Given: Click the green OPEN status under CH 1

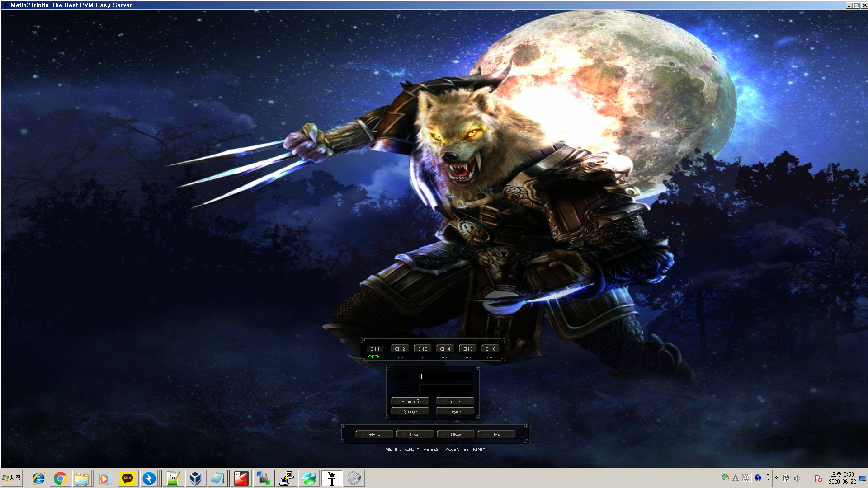Looking at the screenshot, I should click(x=374, y=357).
